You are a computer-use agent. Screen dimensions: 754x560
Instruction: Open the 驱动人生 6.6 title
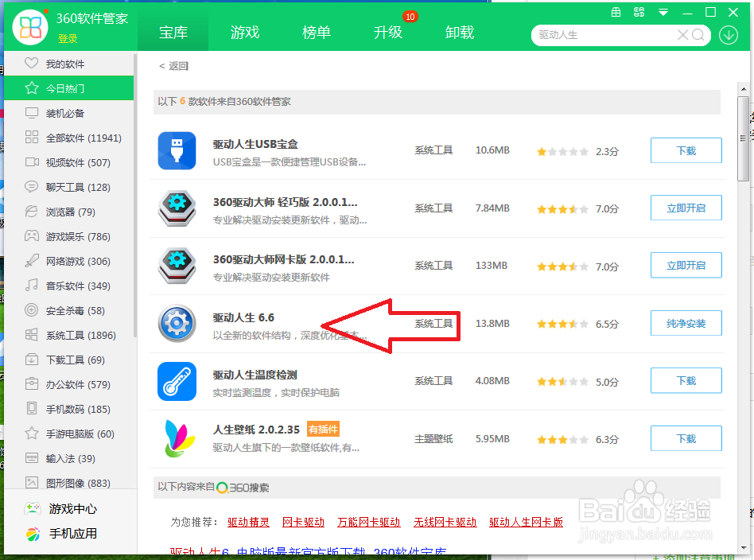pos(243,317)
